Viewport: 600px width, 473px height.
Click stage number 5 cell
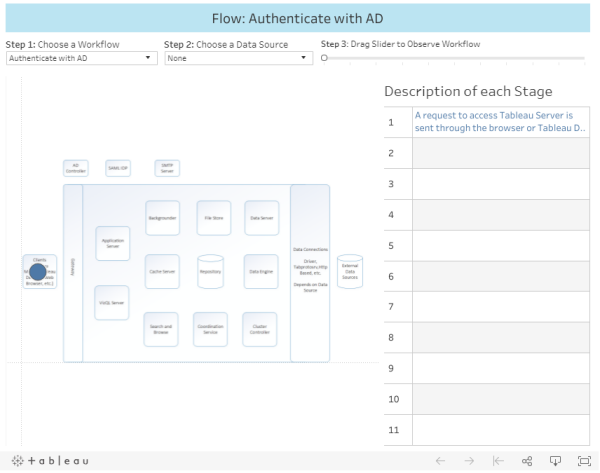(x=398, y=246)
